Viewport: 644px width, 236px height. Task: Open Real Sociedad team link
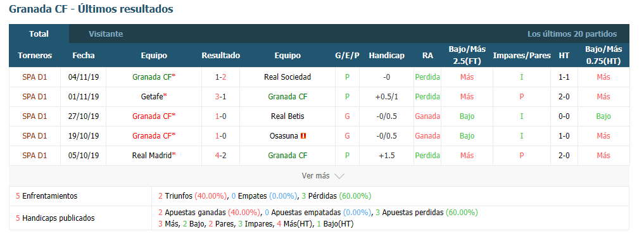point(287,77)
